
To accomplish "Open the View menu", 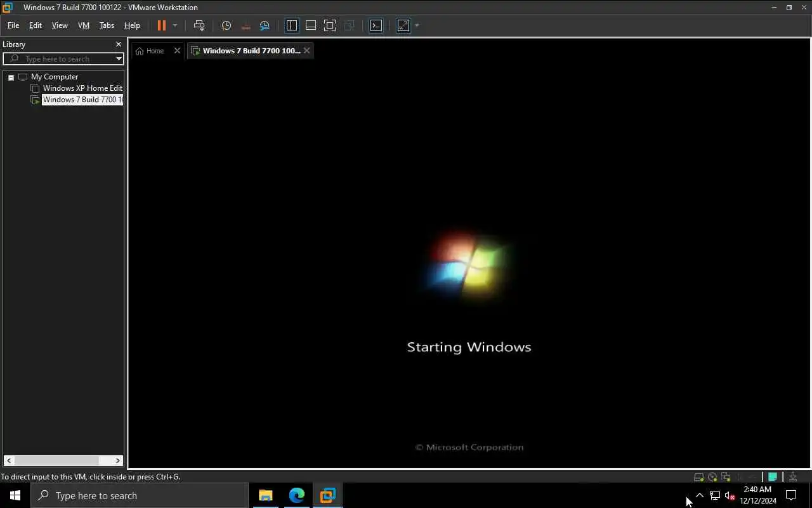I will (60, 25).
